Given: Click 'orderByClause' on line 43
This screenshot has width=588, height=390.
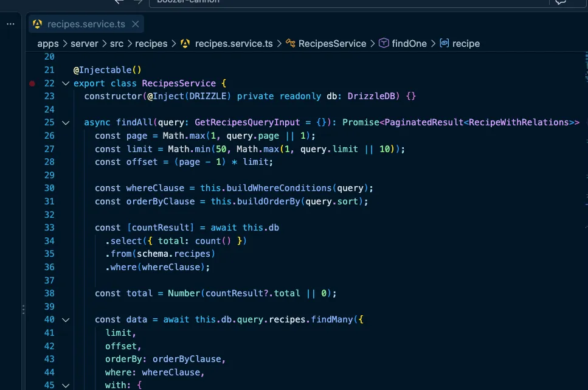Looking at the screenshot, I should 187,359.
